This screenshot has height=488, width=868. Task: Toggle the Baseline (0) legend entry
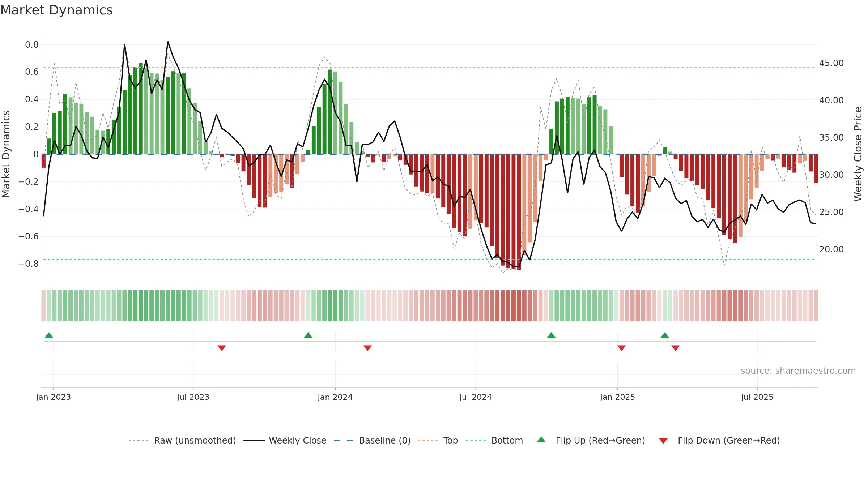[x=372, y=440]
